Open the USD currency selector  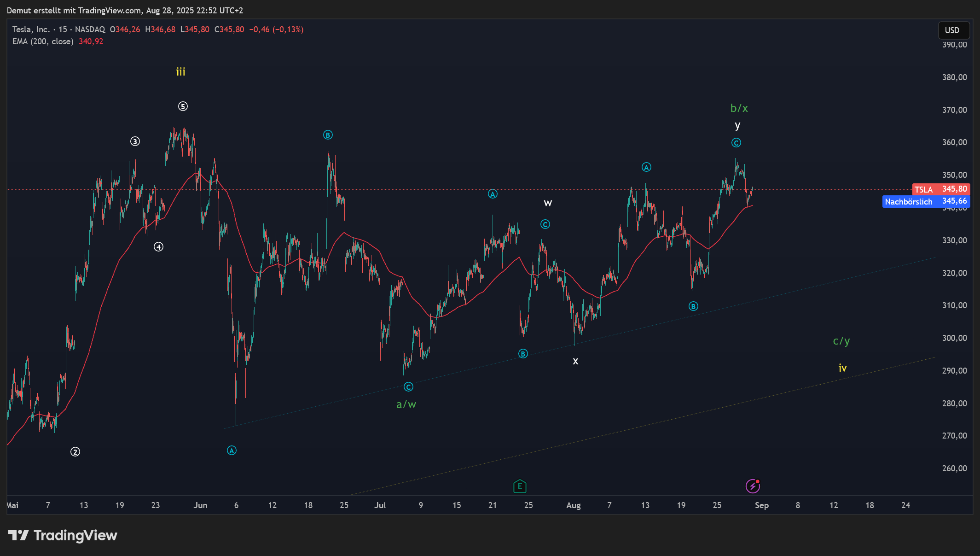[954, 30]
